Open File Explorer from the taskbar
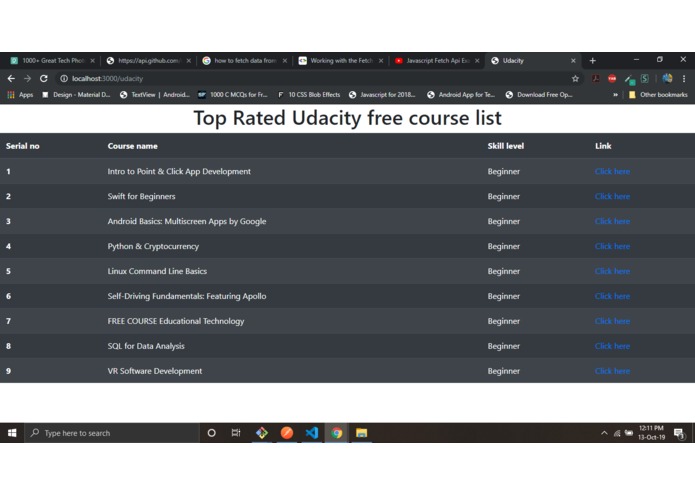 361,433
